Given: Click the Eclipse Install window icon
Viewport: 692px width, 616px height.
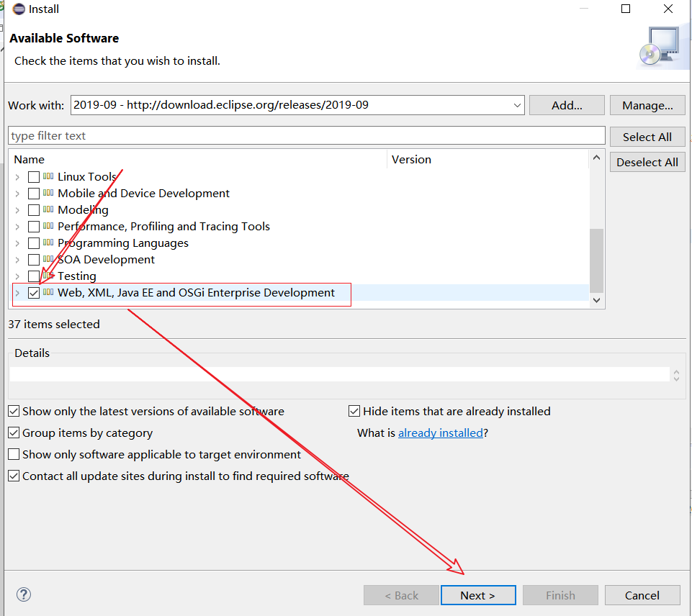Looking at the screenshot, I should (19, 9).
